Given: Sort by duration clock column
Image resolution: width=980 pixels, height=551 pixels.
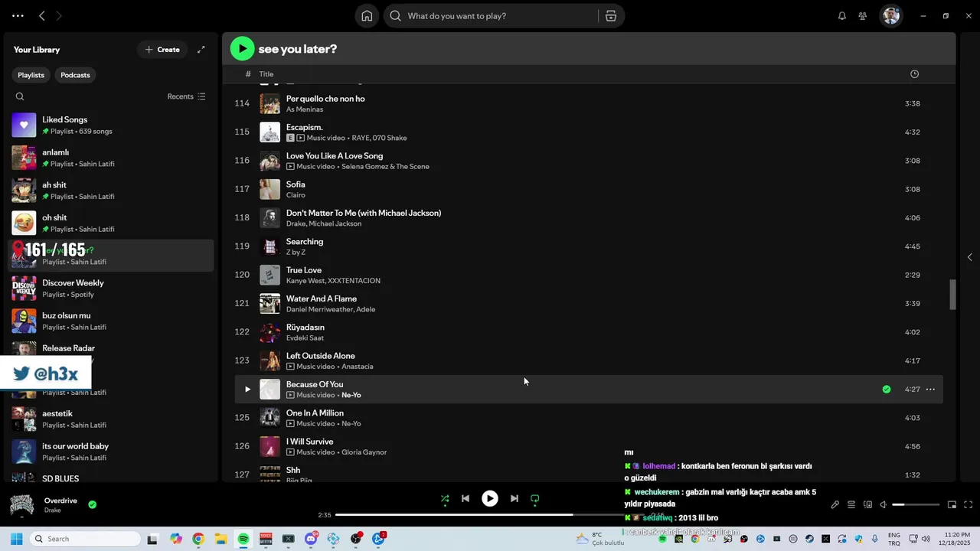Looking at the screenshot, I should (914, 74).
